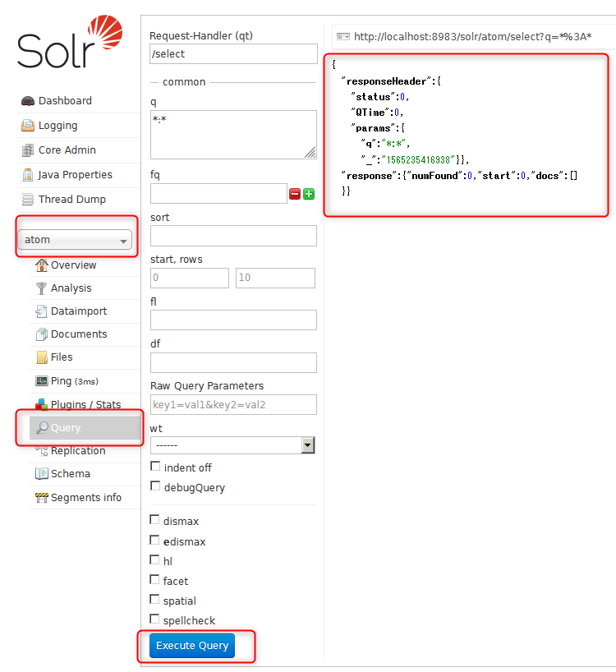Click the rows value field

pyautogui.click(x=275, y=278)
